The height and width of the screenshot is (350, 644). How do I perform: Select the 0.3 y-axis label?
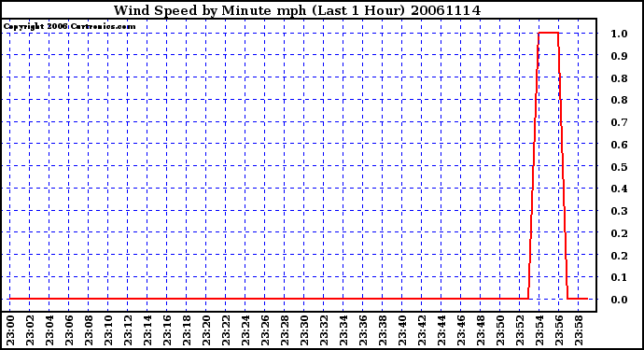[619, 211]
